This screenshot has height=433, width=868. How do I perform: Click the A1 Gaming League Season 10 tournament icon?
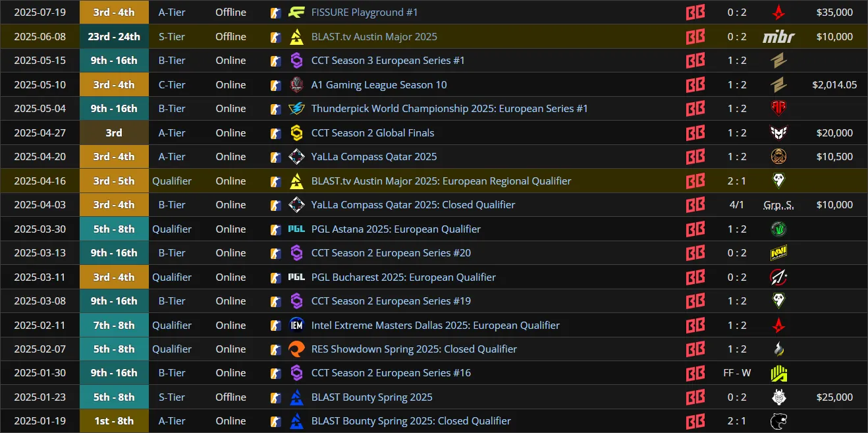296,84
